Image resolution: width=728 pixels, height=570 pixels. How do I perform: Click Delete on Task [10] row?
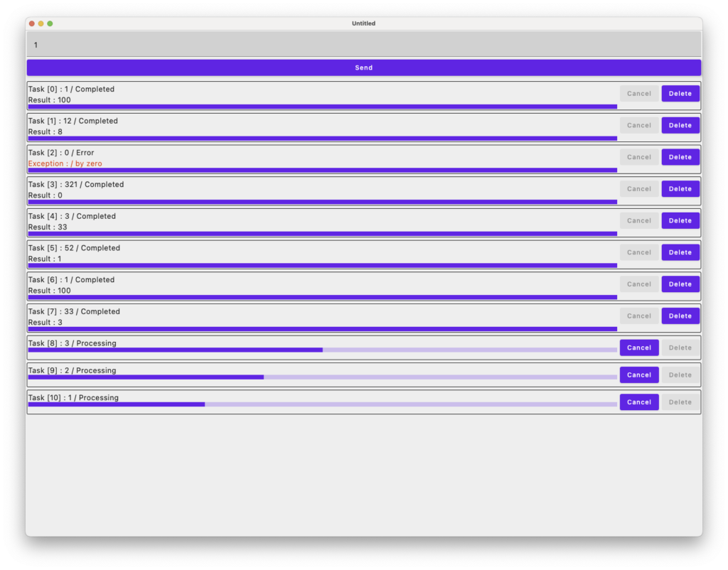pyautogui.click(x=680, y=402)
